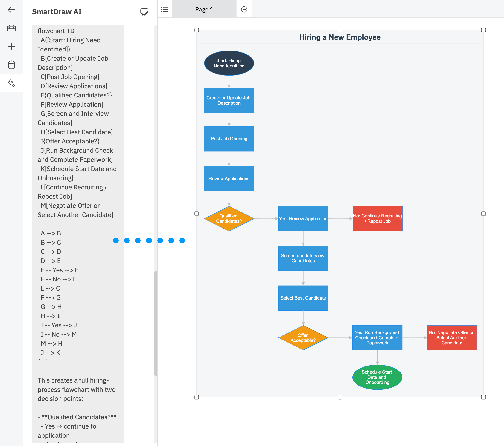Image resolution: width=504 pixels, height=446 pixels.
Task: Open the page list icon
Action: tap(165, 9)
